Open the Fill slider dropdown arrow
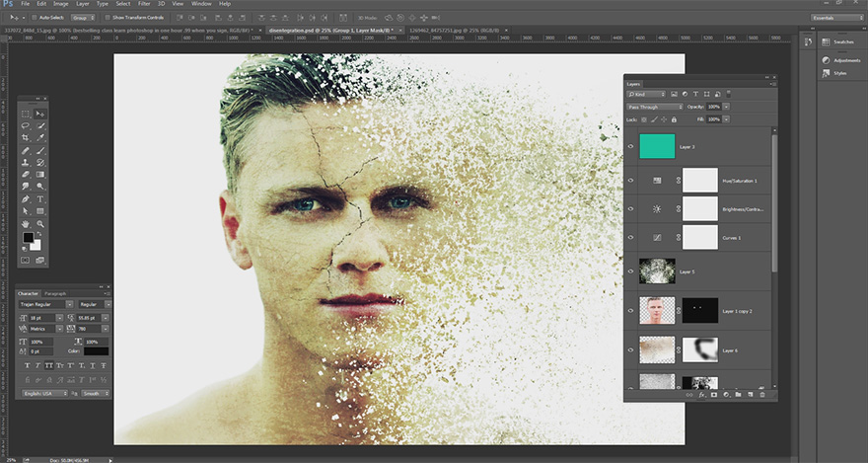Viewport: 868px width, 463px height. coord(726,119)
